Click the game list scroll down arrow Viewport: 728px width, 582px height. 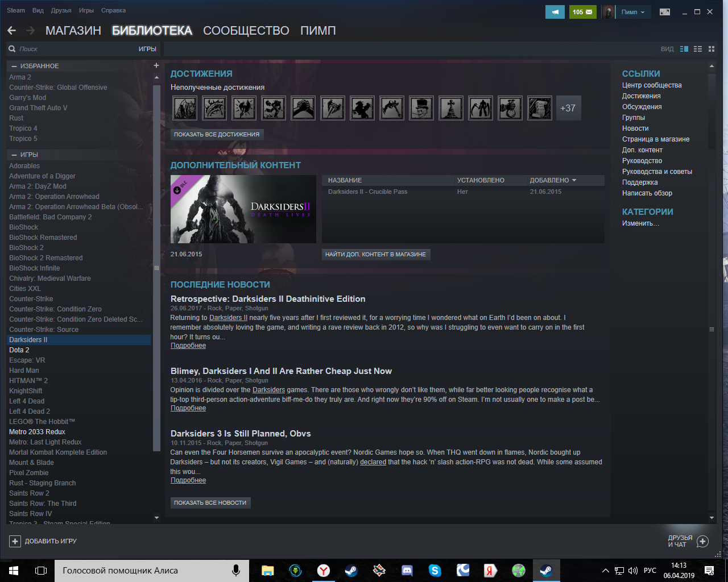157,518
